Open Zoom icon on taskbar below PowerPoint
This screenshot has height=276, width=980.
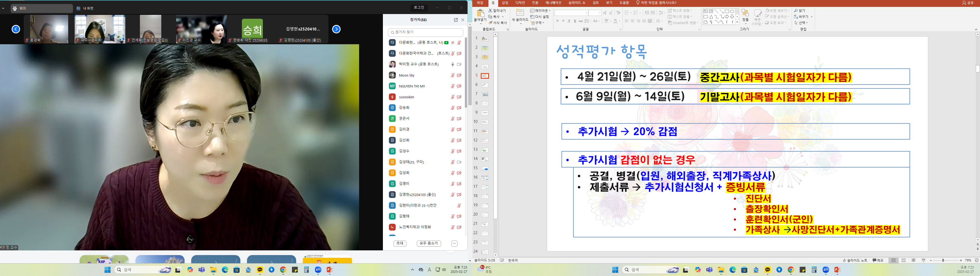pos(826,270)
